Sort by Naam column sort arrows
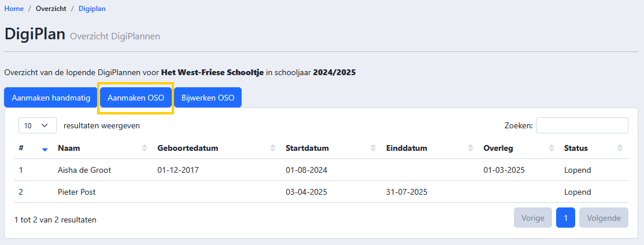Image resolution: width=644 pixels, height=245 pixels. tap(145, 149)
